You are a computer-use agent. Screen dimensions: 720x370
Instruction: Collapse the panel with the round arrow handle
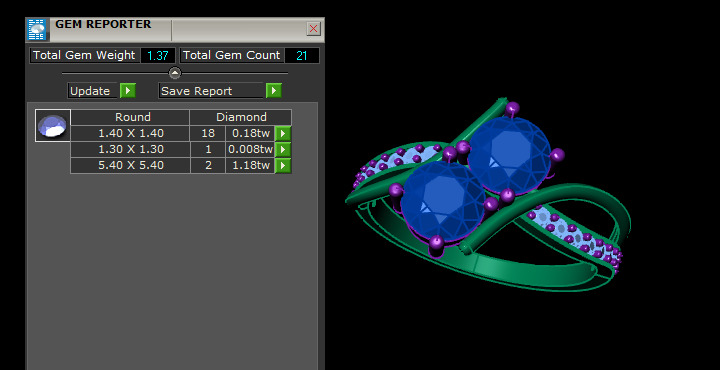(175, 73)
